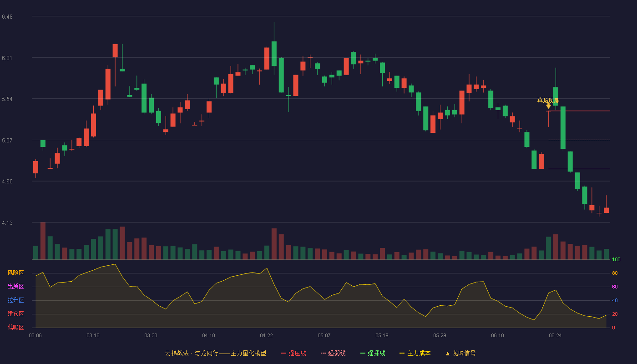Click the 出货区 zone label

click(x=16, y=287)
